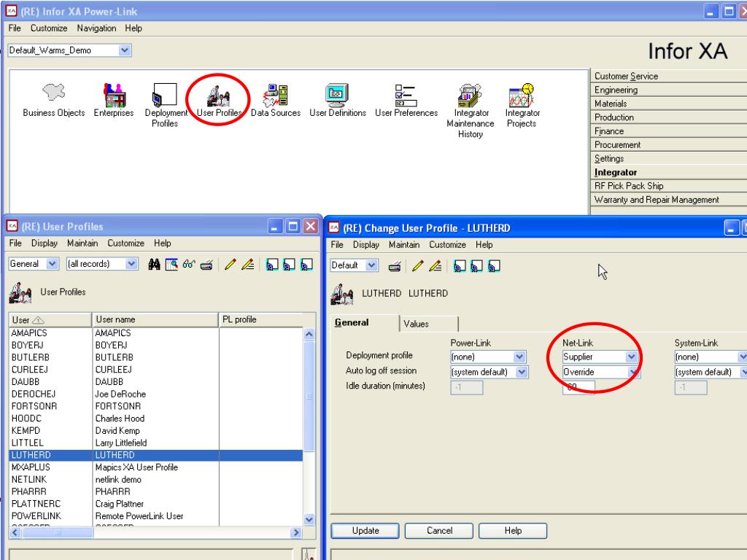Switch to the Values tab
Viewport: 747px width, 560px height.
click(417, 324)
